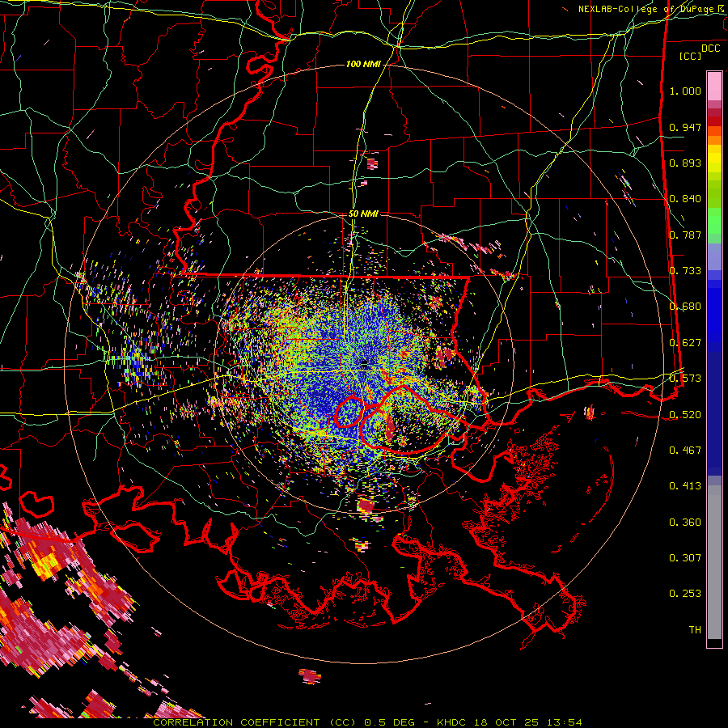Click the 100 NMI range ring label
The height and width of the screenshot is (728, 728).
(363, 64)
